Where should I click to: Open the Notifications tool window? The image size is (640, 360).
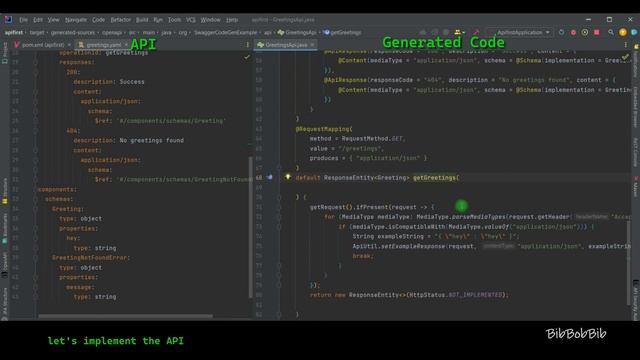tap(636, 61)
